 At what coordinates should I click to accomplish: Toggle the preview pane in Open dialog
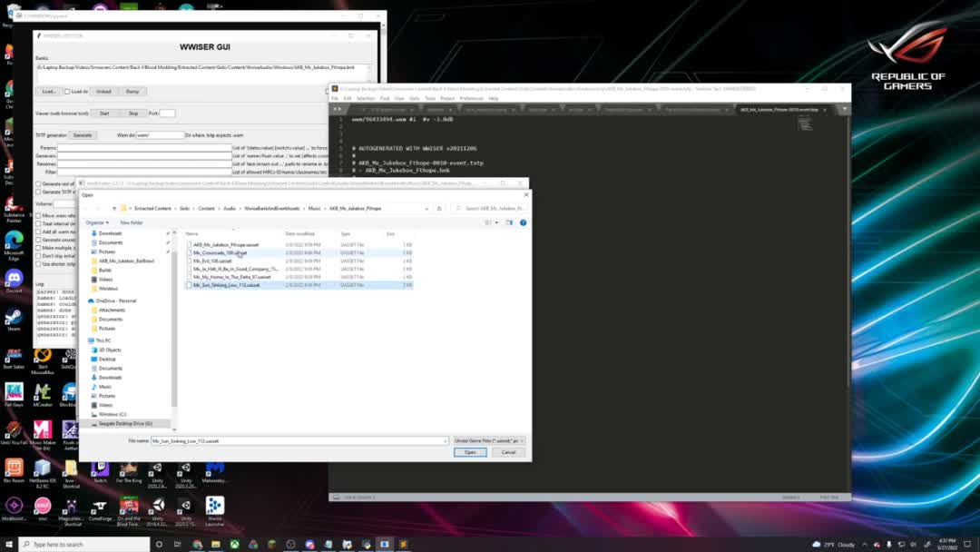(509, 222)
